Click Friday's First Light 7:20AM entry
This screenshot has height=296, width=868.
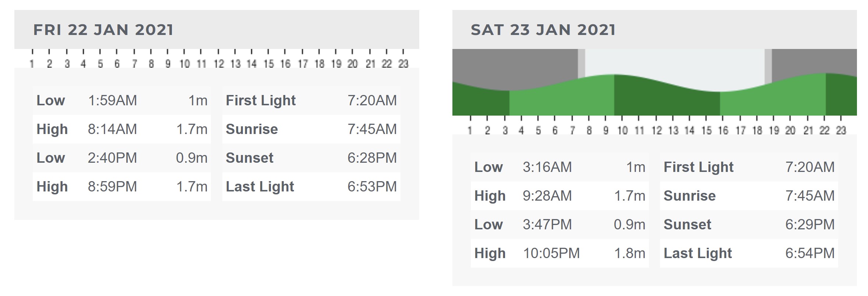(x=311, y=101)
